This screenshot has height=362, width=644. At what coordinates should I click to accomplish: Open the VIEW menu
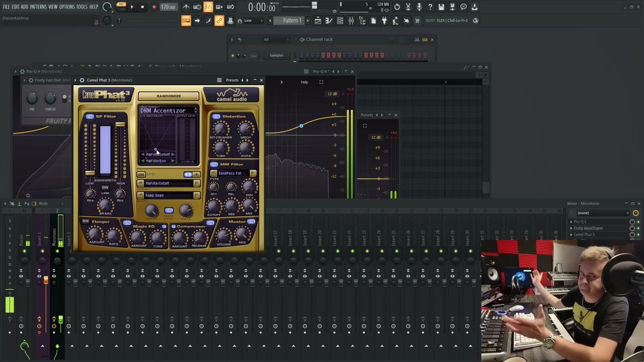point(53,7)
